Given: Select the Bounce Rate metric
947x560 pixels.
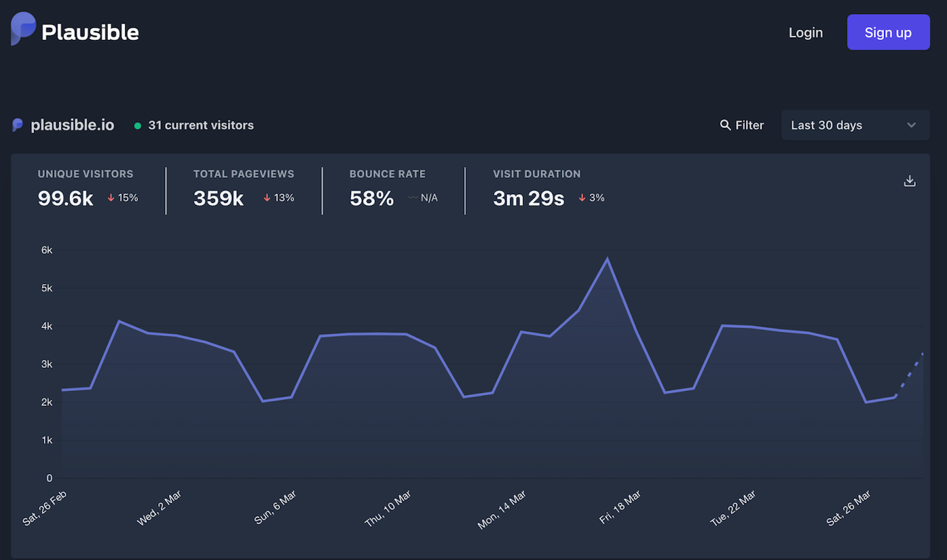Looking at the screenshot, I should [388, 174].
